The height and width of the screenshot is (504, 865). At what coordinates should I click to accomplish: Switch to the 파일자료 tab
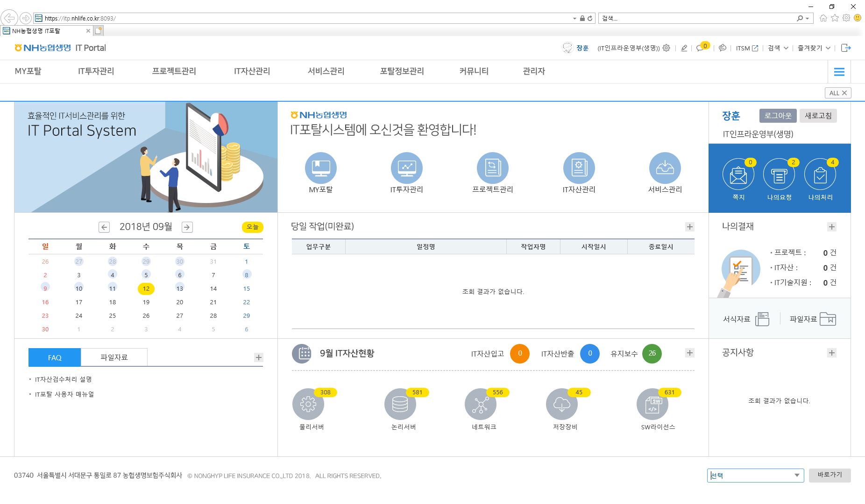[x=114, y=357]
